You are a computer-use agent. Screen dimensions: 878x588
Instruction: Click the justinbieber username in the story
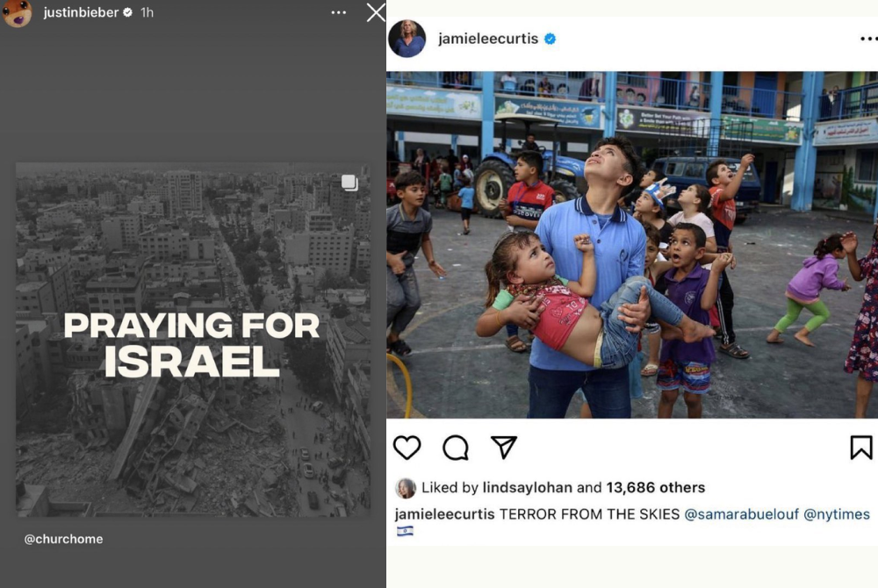click(81, 13)
